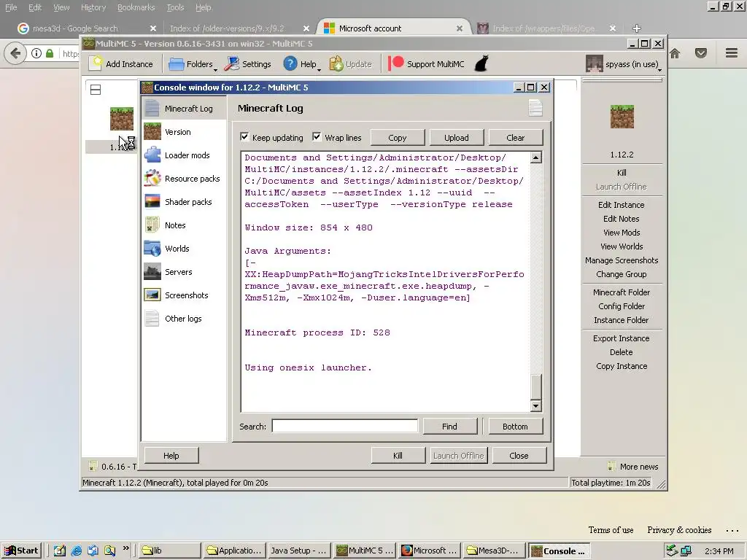Click the console Kill button

pyautogui.click(x=398, y=456)
